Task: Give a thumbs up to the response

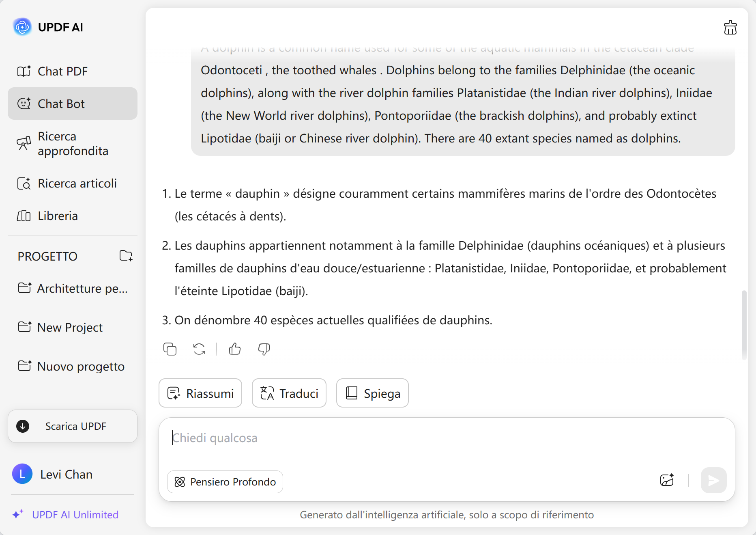Action: [x=234, y=349]
